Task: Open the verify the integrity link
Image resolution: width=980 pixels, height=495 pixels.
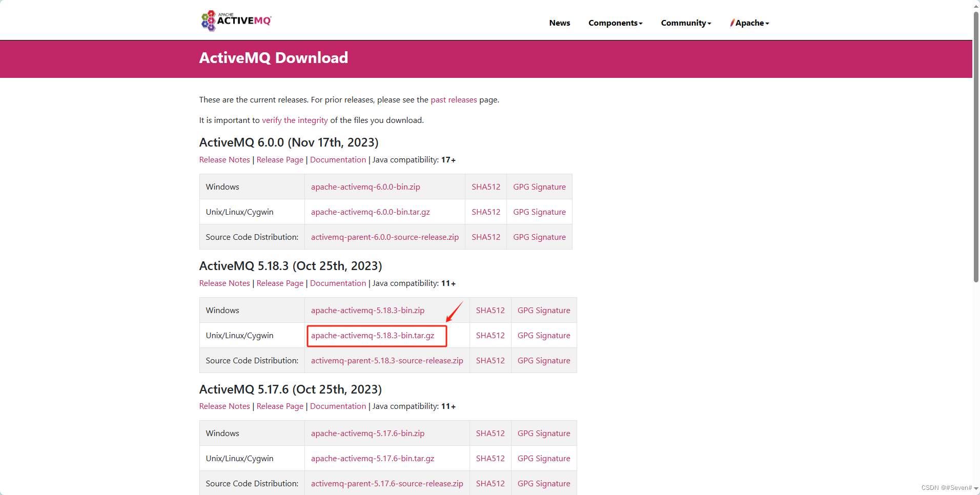Action: tap(295, 120)
